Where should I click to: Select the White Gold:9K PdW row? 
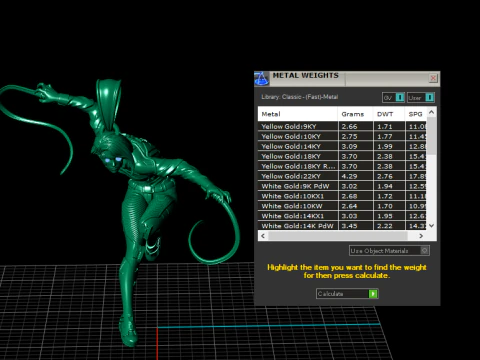click(342, 186)
